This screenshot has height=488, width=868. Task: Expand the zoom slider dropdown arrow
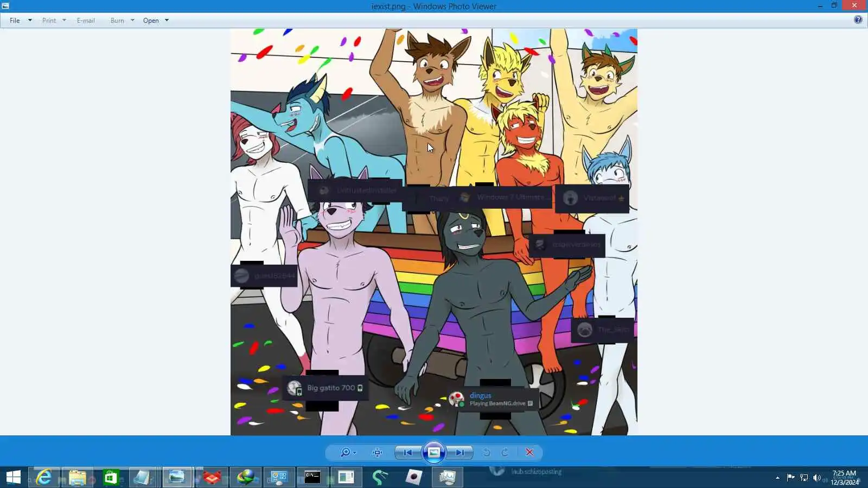click(355, 453)
